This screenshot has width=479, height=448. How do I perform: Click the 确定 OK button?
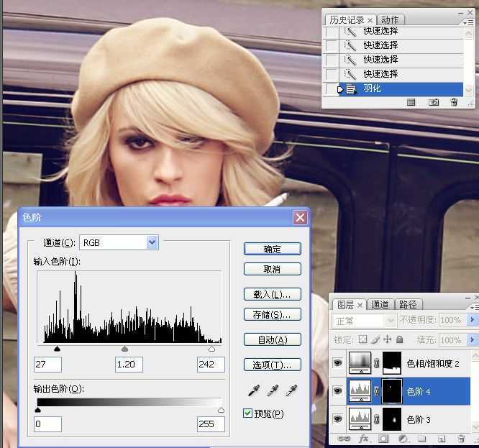coord(272,249)
